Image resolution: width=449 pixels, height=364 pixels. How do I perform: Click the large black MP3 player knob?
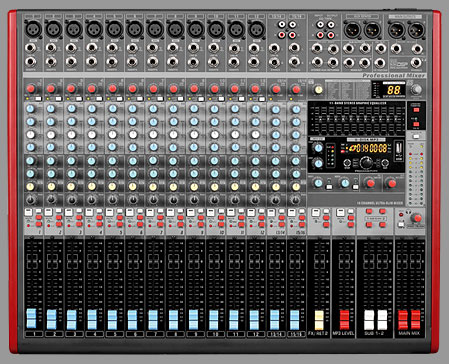(x=366, y=162)
